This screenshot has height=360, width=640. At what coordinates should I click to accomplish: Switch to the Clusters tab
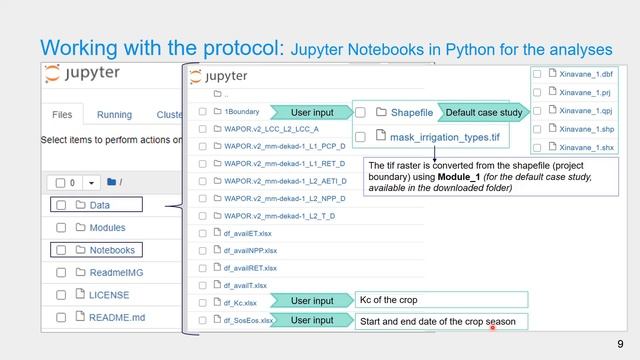click(x=169, y=115)
